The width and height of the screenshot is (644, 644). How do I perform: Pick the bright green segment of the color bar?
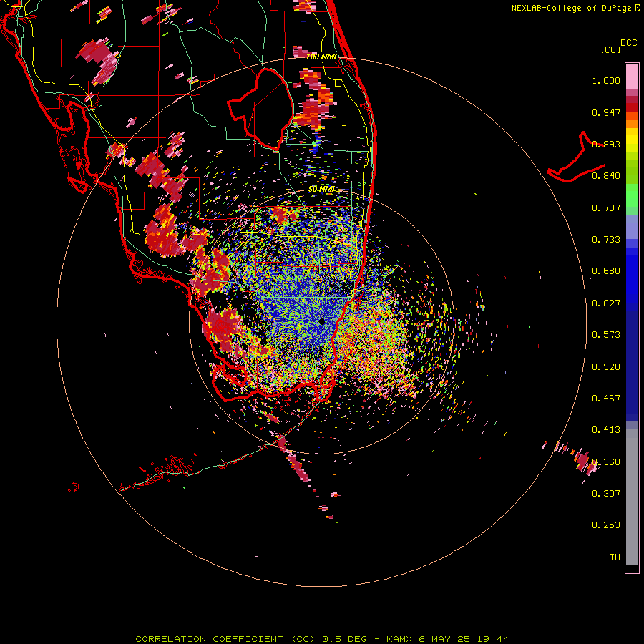632,195
